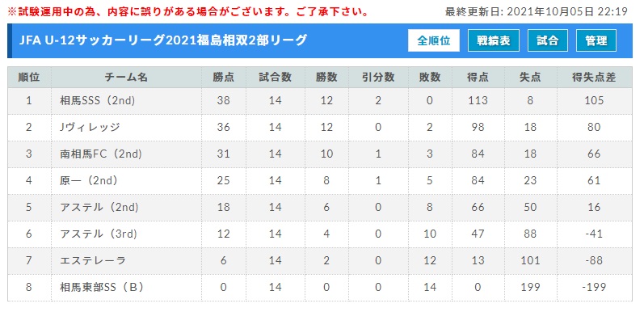This screenshot has height=312, width=644.
Task: Click the 失点 column header
Action: point(530,78)
